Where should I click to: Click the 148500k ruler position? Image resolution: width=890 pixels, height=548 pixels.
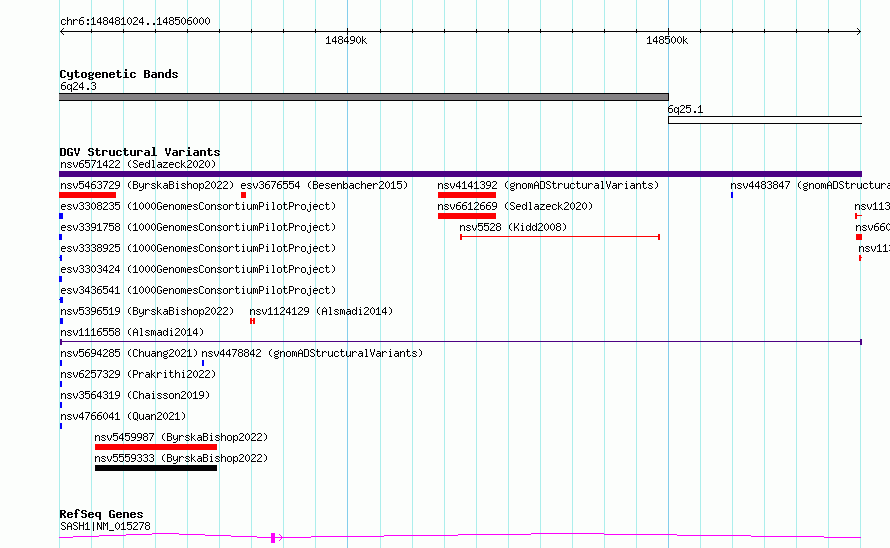(667, 40)
